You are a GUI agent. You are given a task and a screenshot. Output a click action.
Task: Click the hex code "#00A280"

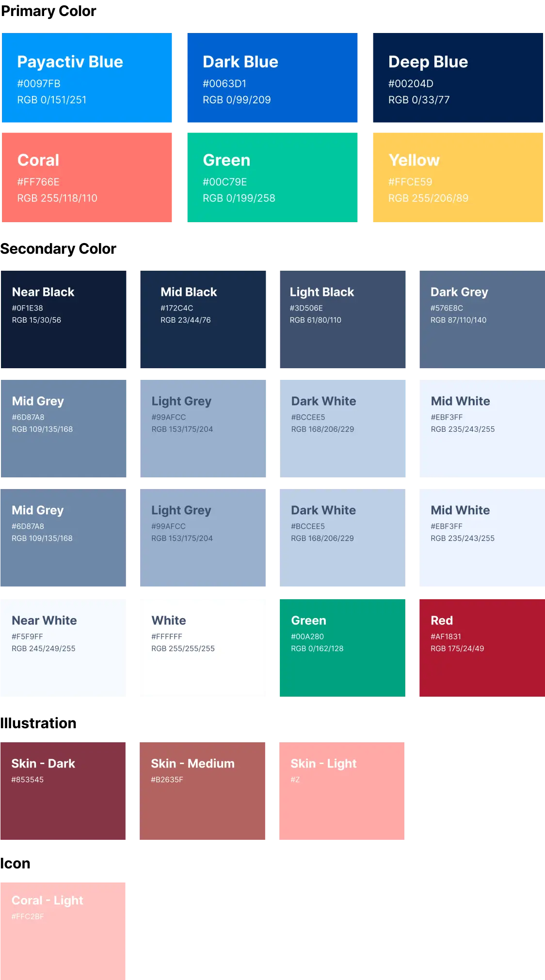307,637
